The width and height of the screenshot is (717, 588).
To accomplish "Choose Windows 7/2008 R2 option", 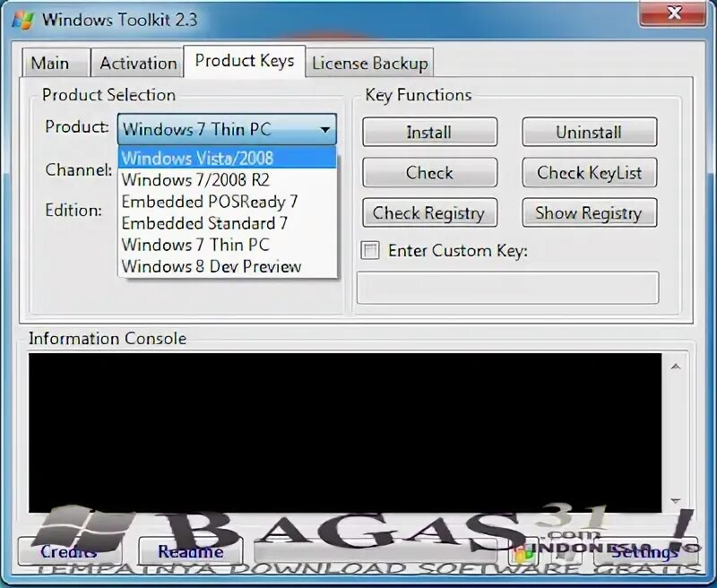I will pyautogui.click(x=228, y=179).
